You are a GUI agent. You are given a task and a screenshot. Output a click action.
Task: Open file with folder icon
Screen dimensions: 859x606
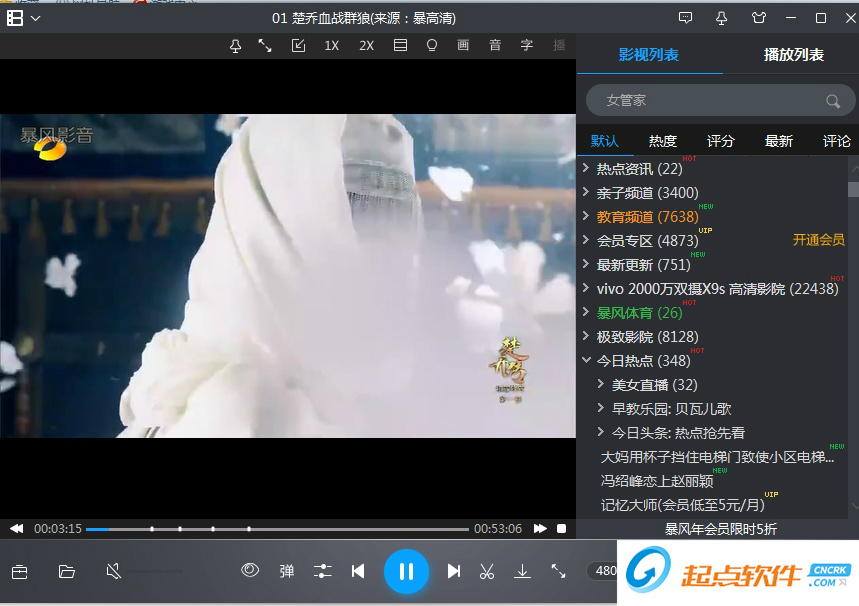point(67,572)
